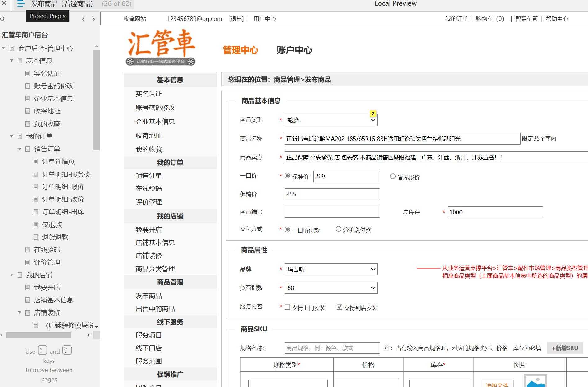Go to previous page using left chevron
Image resolution: width=588 pixels, height=387 pixels.
click(83, 19)
